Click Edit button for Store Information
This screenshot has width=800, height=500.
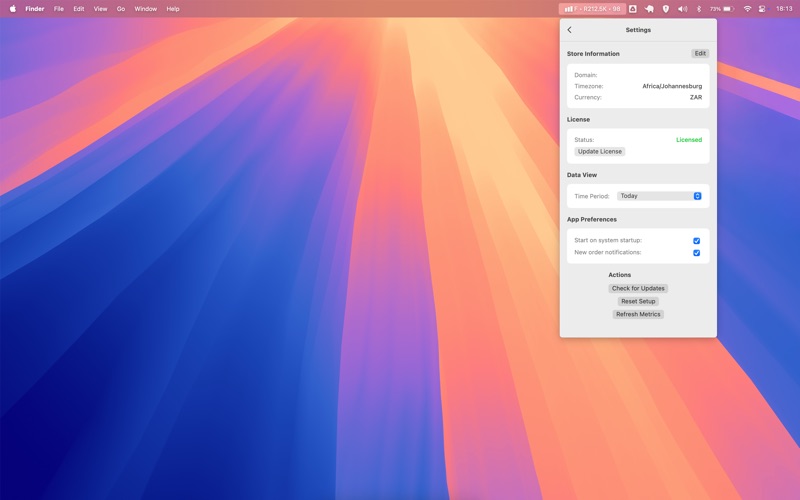point(700,54)
